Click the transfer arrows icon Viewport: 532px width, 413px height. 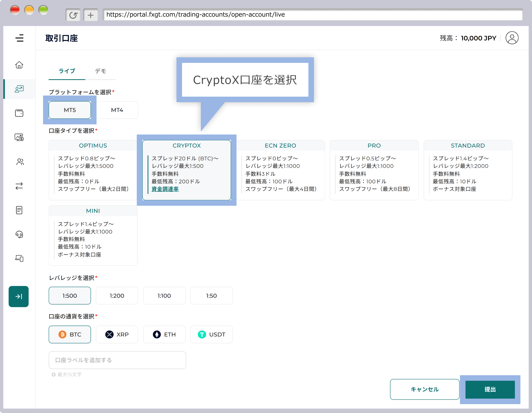tap(19, 186)
